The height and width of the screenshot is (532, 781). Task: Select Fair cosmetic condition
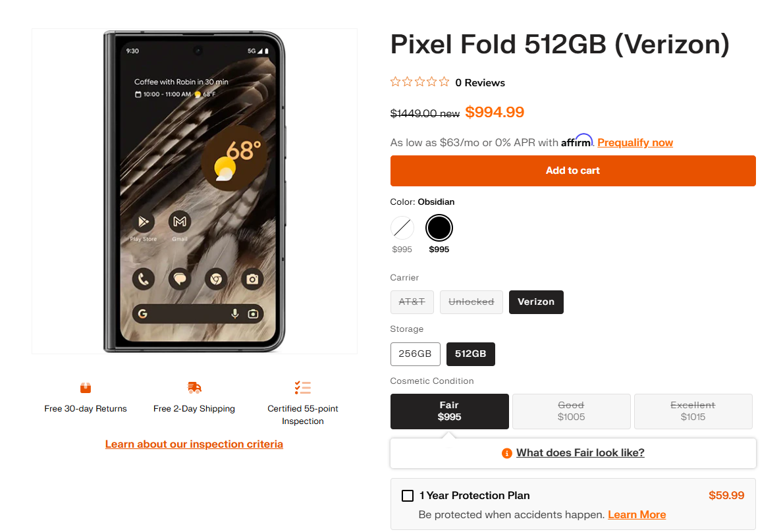pyautogui.click(x=449, y=411)
